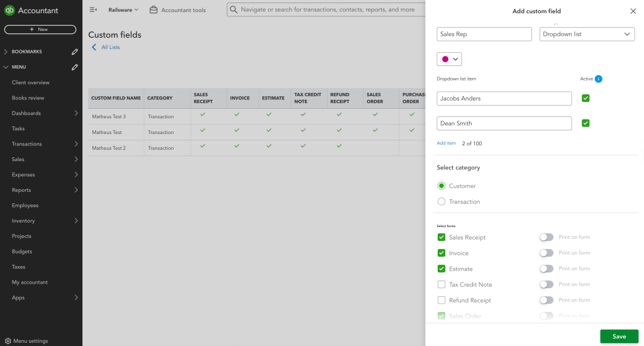The height and width of the screenshot is (346, 644).
Task: Open Accountant tools briefcase icon
Action: tap(153, 10)
